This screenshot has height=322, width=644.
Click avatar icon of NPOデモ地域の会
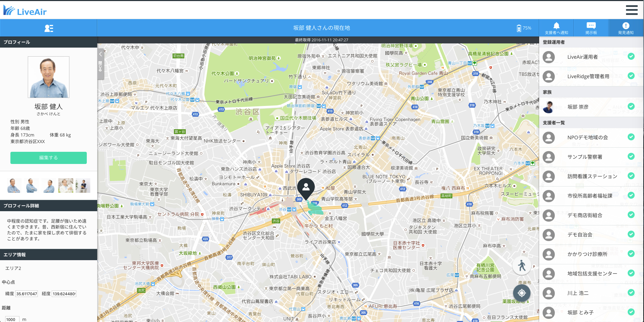tap(549, 138)
